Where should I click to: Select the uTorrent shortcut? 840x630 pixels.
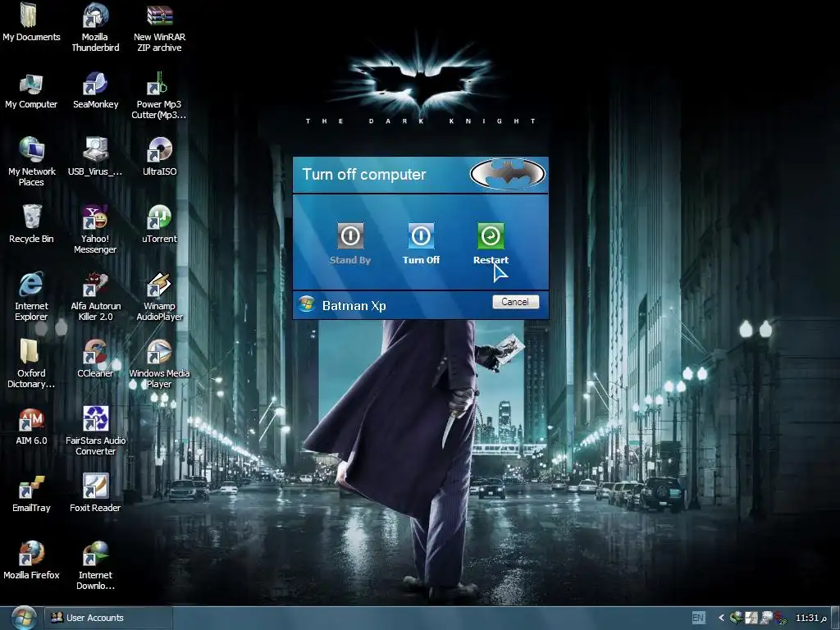160,224
